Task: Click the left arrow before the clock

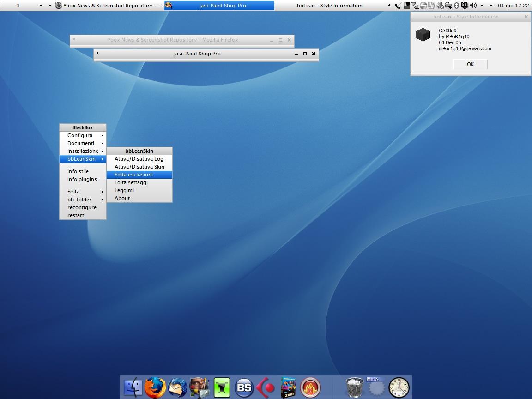Action: coord(482,6)
